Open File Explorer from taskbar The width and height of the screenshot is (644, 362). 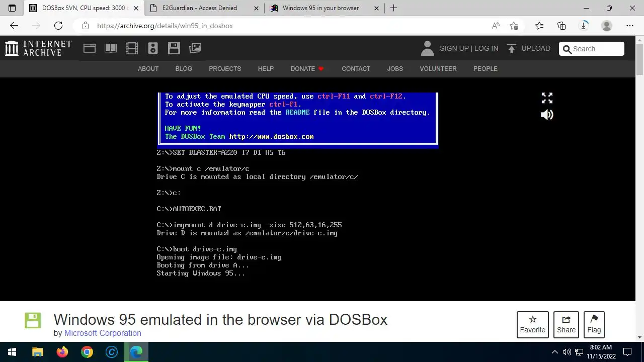(x=38, y=352)
